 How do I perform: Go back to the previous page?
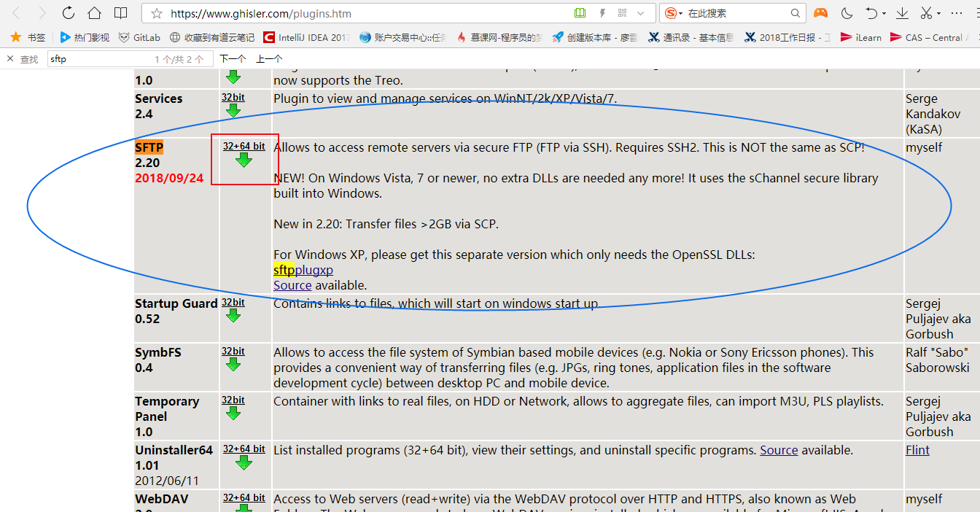point(17,13)
